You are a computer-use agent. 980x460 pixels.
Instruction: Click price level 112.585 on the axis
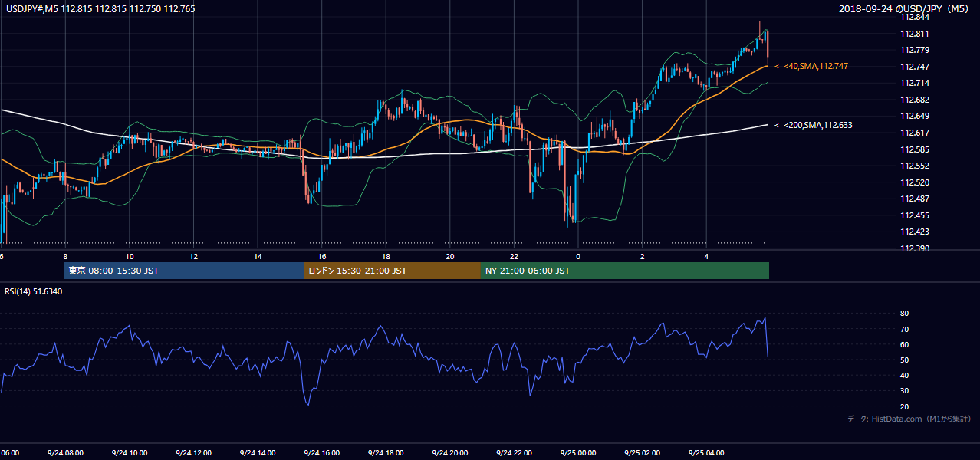tap(916, 149)
